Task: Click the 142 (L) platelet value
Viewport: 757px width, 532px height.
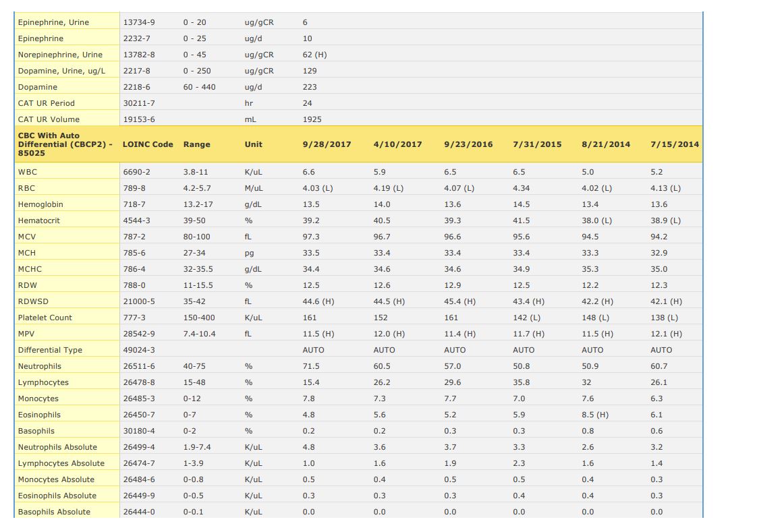Action: (x=526, y=318)
